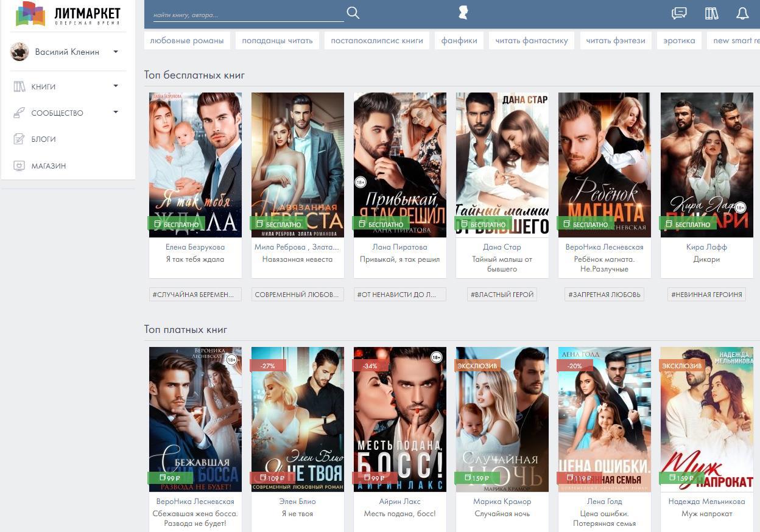Open 'Случайная ночь' book title link

[502, 514]
